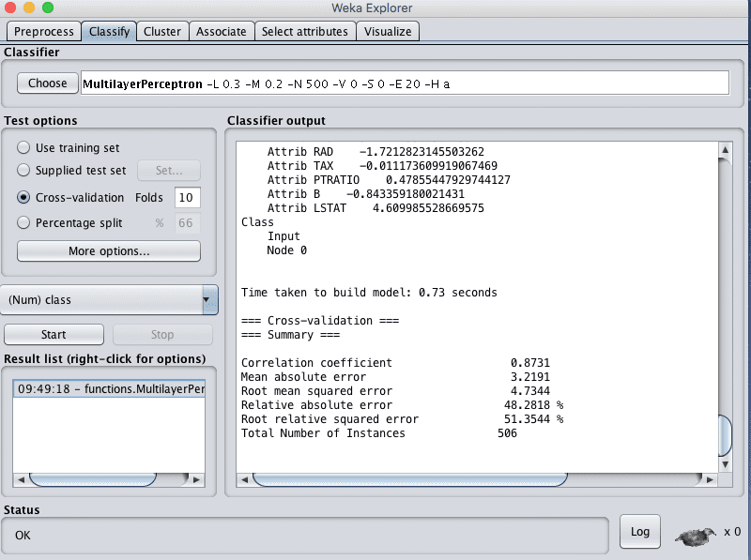Click the Set... test set button

[169, 171]
